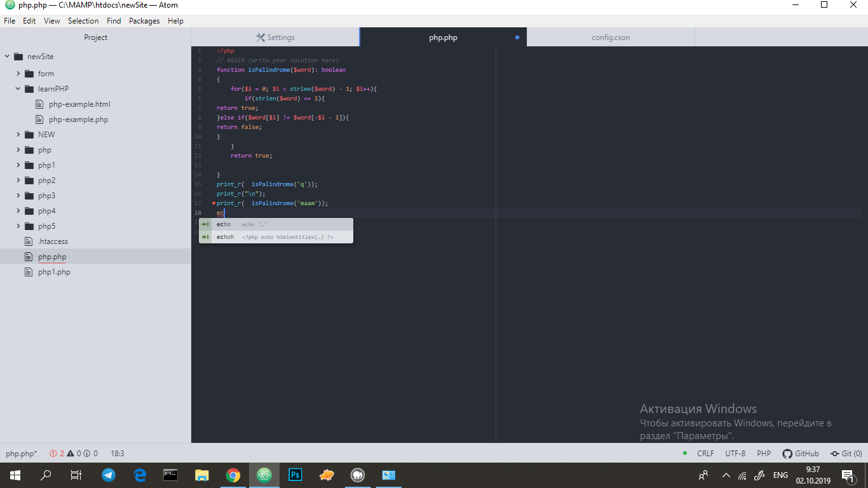Click the 18:3 cursor position indicator
The width and height of the screenshot is (868, 488).
118,454
